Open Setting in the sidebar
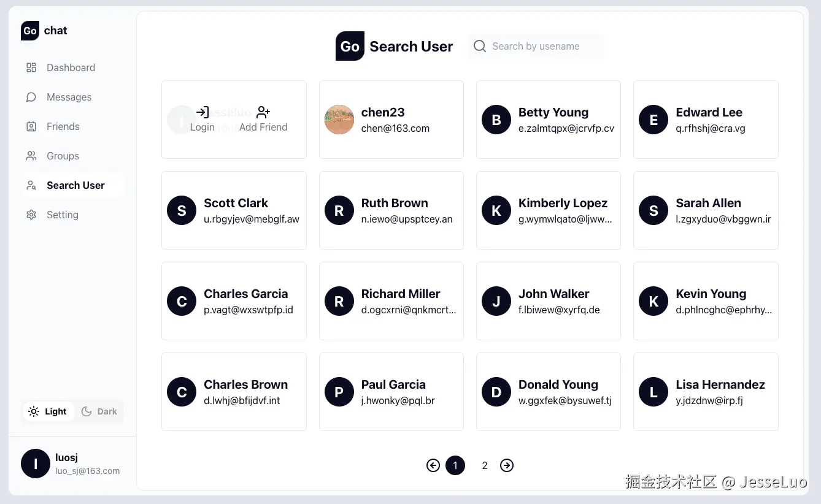Screen dimensions: 821x504 (72, 215)
